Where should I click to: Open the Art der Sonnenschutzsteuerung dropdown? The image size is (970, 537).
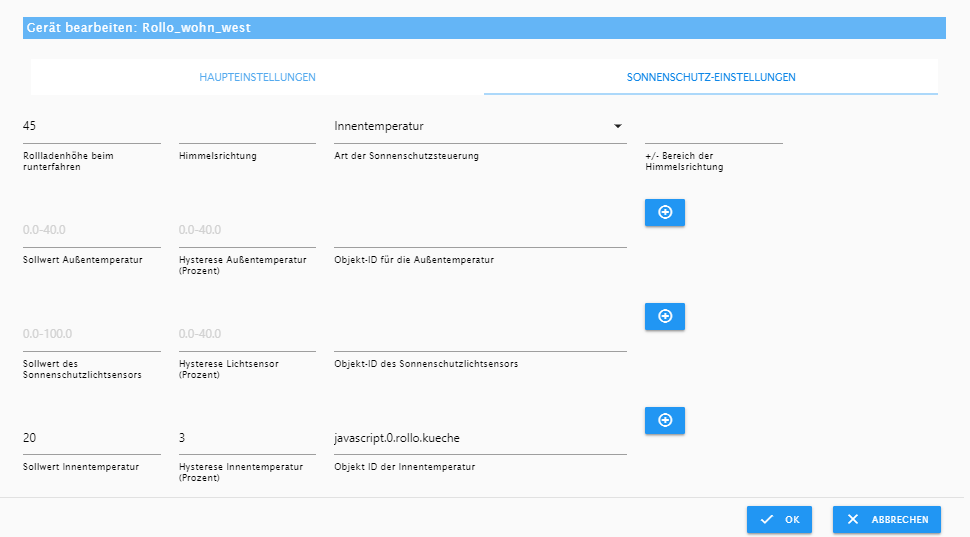tap(480, 126)
